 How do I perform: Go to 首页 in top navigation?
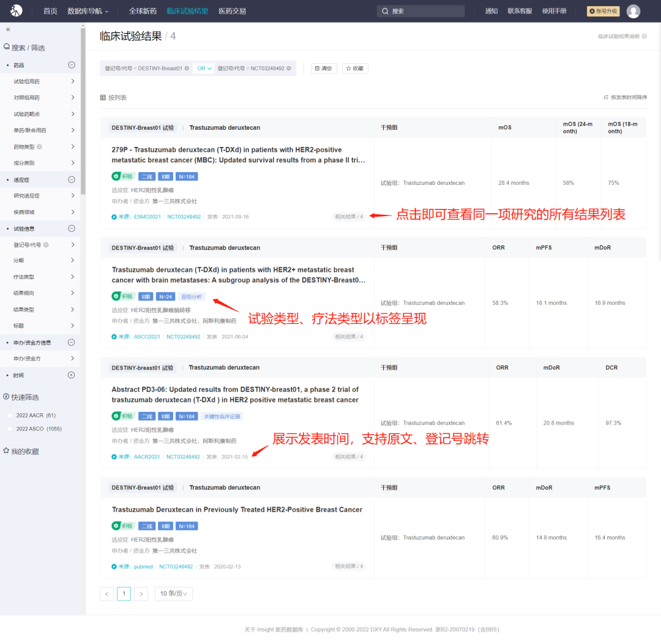tap(50, 11)
